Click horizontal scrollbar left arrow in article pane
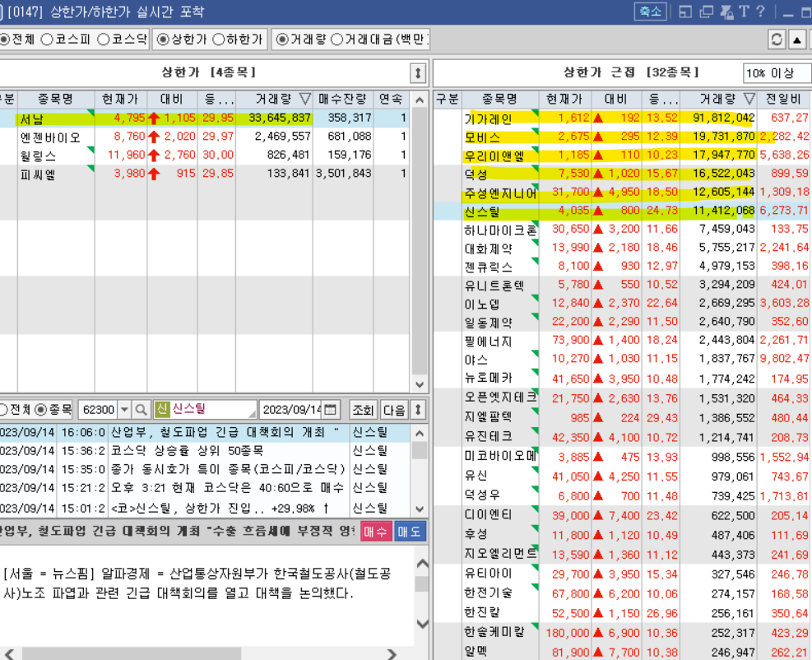The image size is (812, 660). pyautogui.click(x=9, y=653)
